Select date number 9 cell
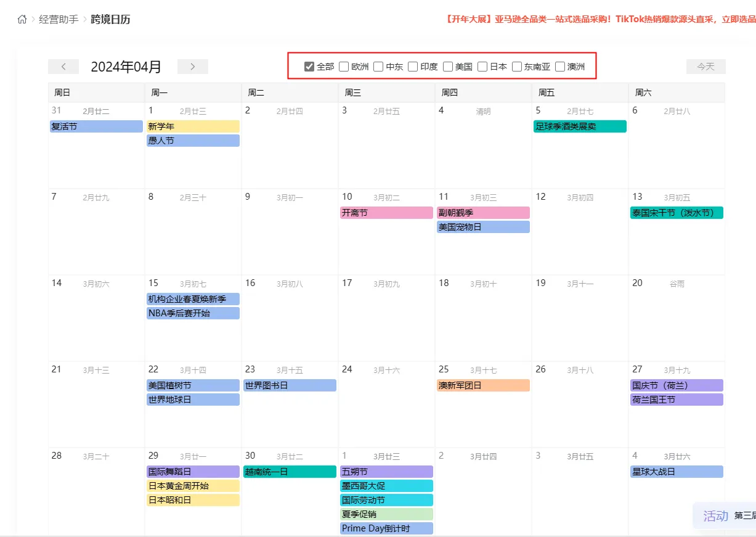 pyautogui.click(x=290, y=232)
